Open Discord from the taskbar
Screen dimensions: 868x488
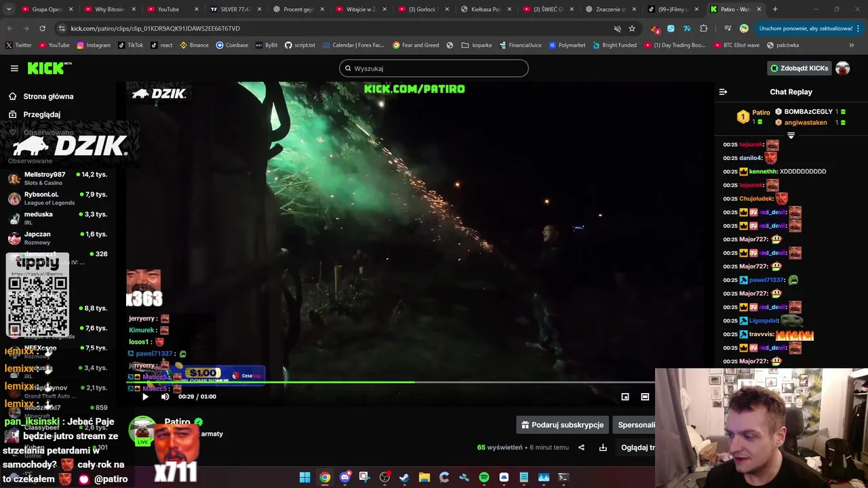click(x=344, y=477)
